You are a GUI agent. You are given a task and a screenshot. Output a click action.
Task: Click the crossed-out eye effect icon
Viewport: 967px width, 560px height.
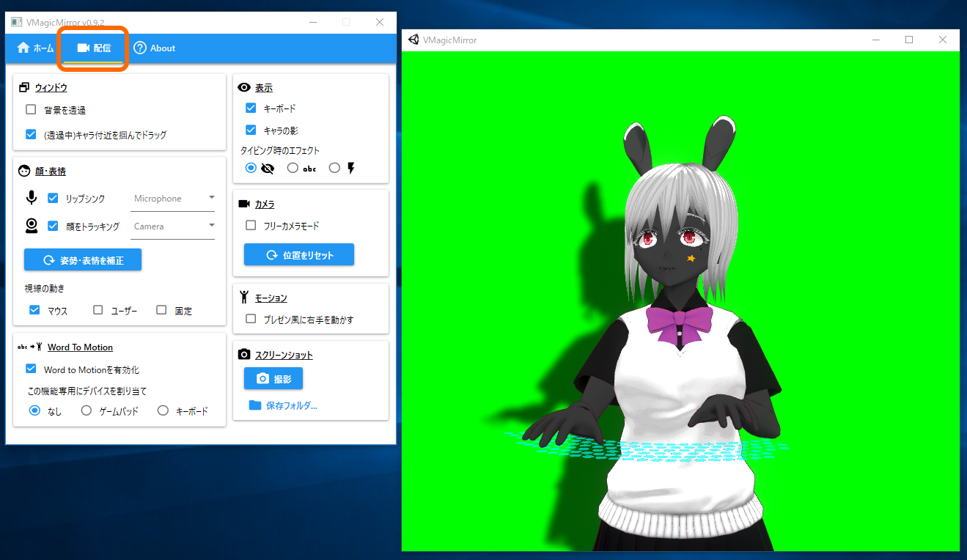pos(267,168)
